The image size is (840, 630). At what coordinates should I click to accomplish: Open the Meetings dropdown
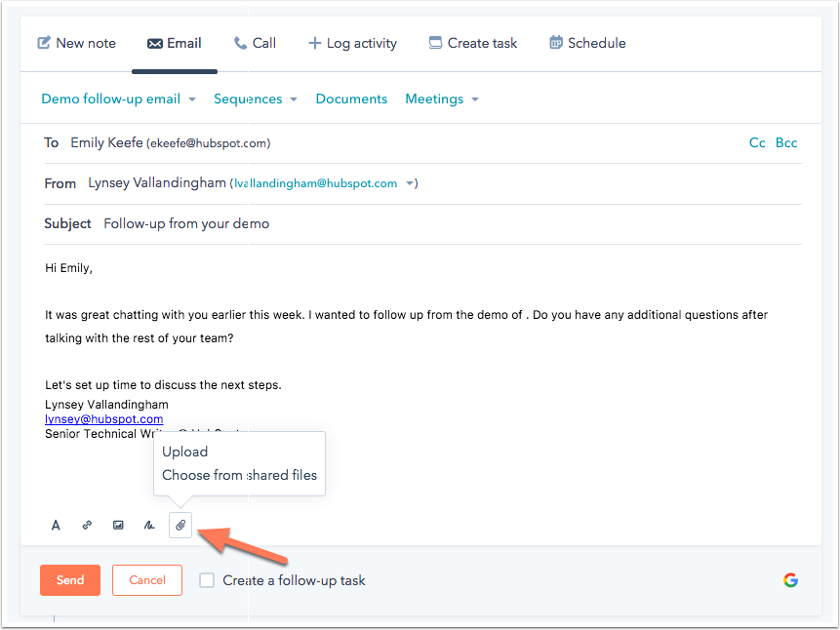coord(442,99)
